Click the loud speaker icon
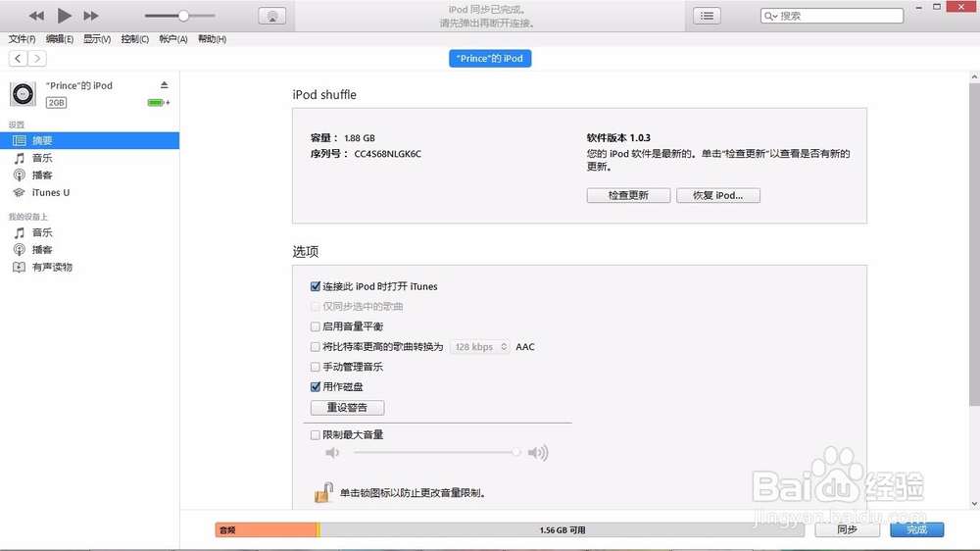The width and height of the screenshot is (980, 551). (537, 452)
